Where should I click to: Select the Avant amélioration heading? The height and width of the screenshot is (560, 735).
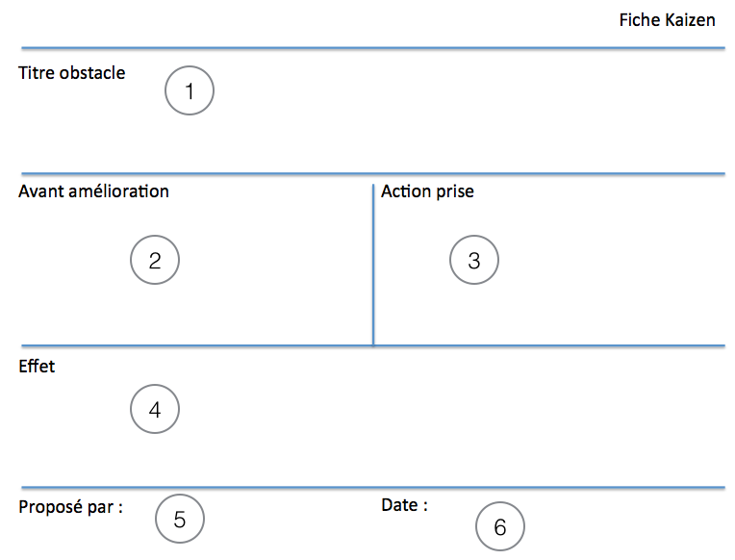point(93,191)
